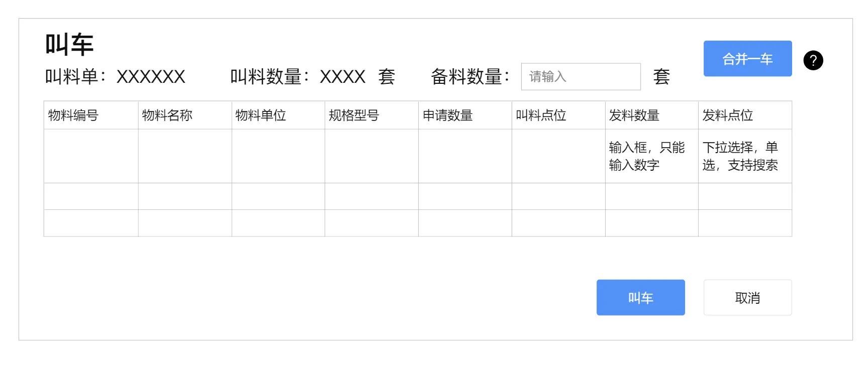Focus the 备料数量 input field
This screenshot has width=868, height=365.
click(x=581, y=76)
